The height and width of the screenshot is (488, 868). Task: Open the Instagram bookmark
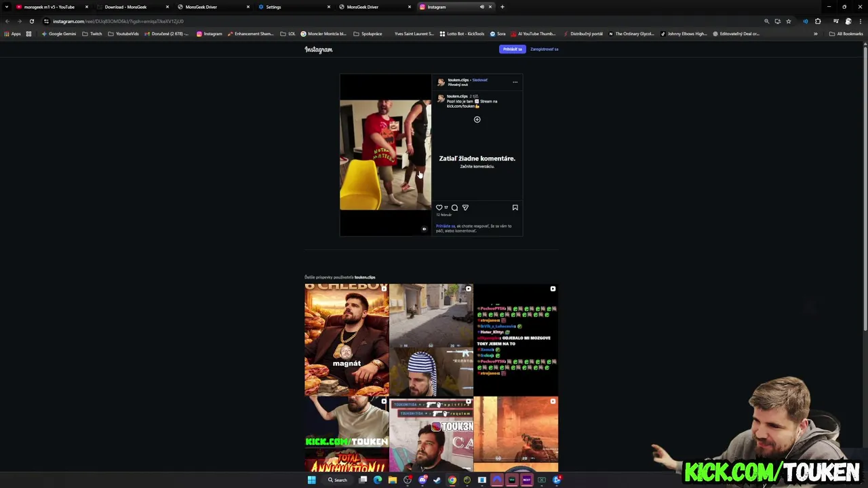coord(210,33)
